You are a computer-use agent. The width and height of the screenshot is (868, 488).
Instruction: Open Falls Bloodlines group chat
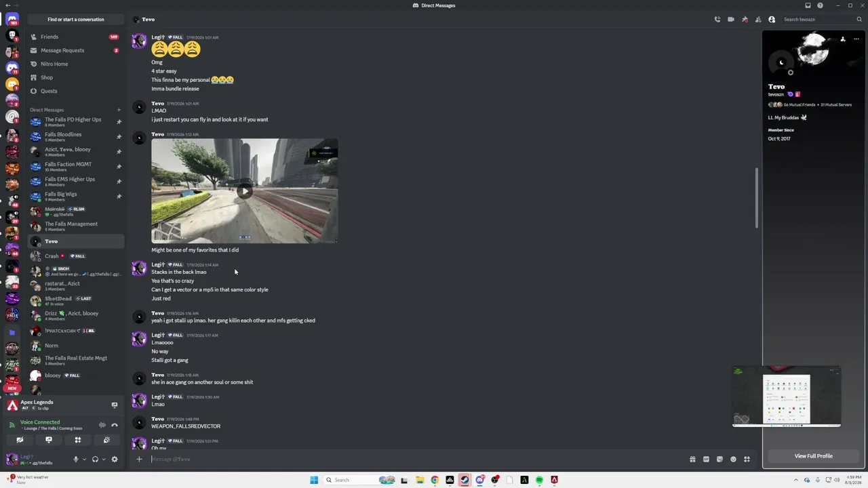tap(75, 137)
